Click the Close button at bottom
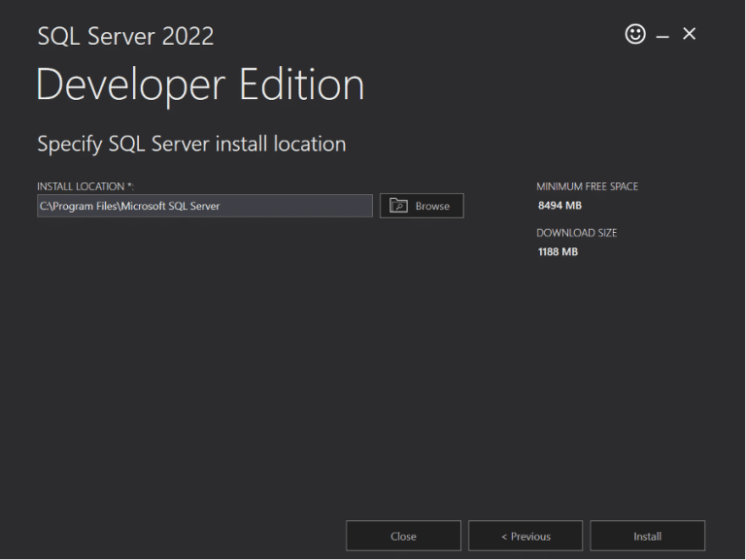The height and width of the screenshot is (560, 746). (x=403, y=537)
